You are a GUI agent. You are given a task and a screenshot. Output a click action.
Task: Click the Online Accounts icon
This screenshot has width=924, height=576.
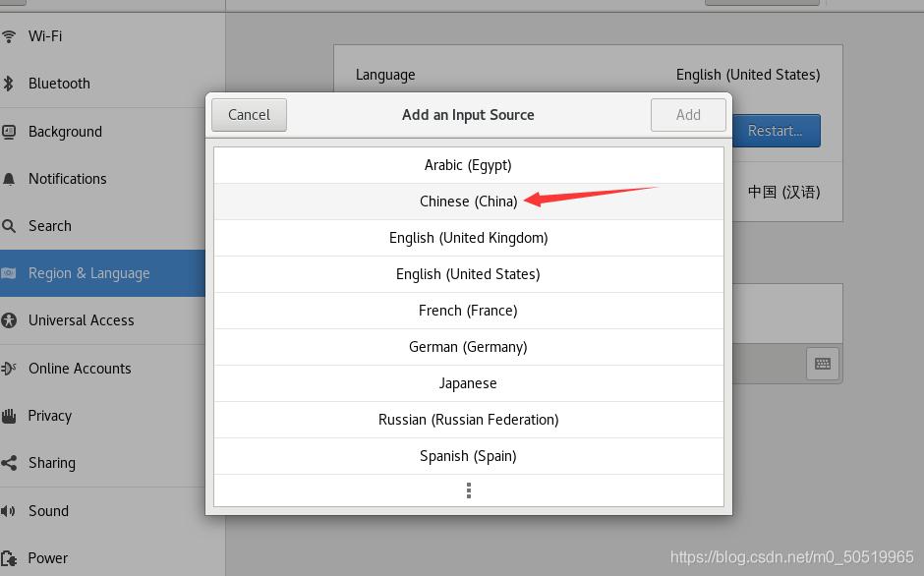8,369
